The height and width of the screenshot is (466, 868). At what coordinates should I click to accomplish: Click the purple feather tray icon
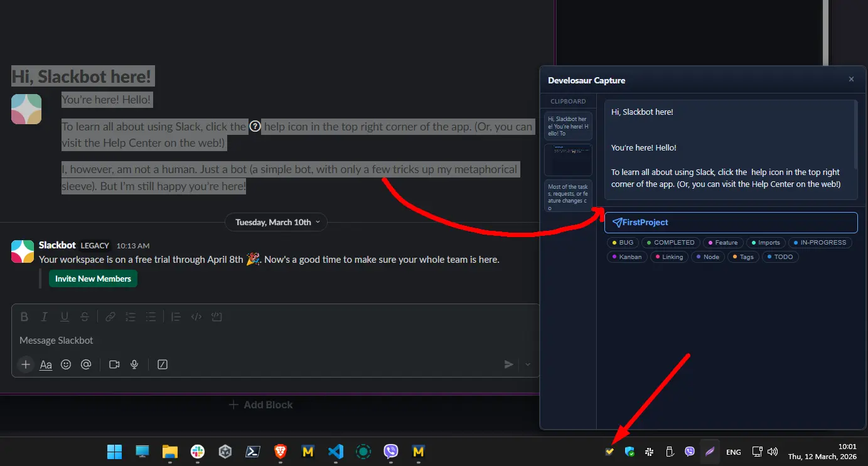(710, 452)
